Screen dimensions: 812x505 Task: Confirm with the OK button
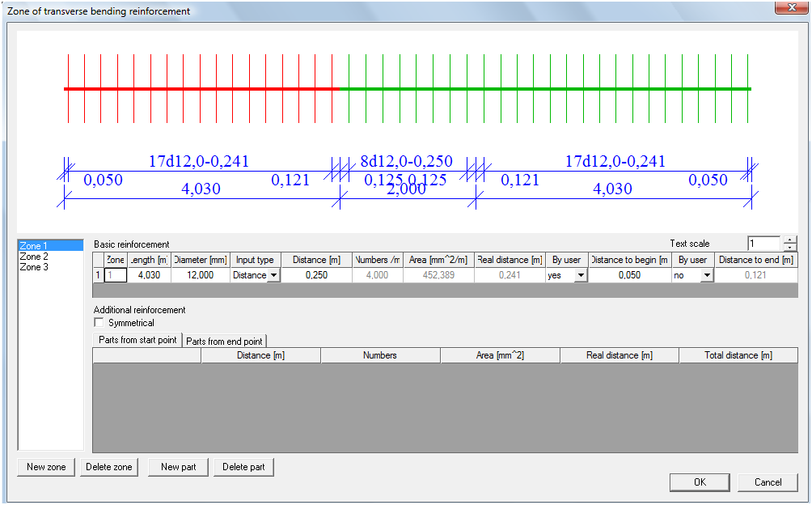coord(700,482)
